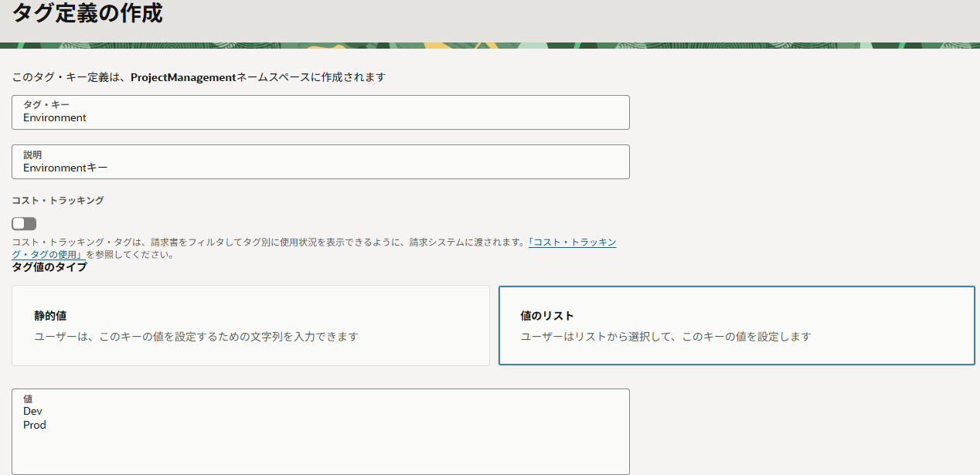
Task: Click the 説明 floating label
Action: tap(32, 154)
